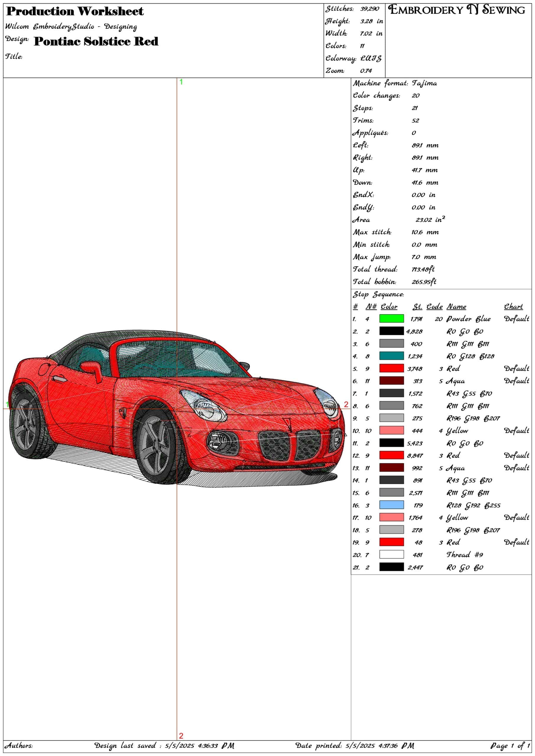Select the machine format 'Tajima'
Image resolution: width=535 pixels, height=756 pixels.
point(424,83)
